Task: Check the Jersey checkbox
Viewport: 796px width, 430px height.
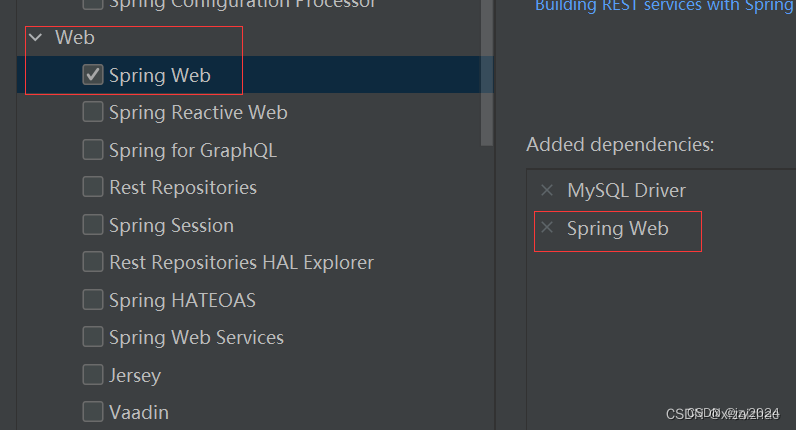Action: (x=93, y=375)
